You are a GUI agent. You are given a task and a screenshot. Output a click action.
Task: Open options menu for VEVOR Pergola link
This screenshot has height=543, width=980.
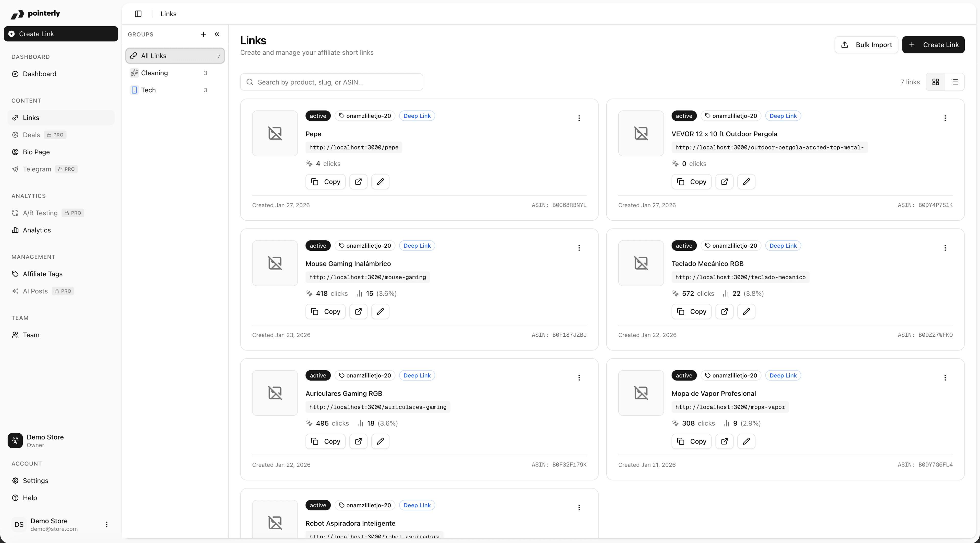[x=945, y=118]
